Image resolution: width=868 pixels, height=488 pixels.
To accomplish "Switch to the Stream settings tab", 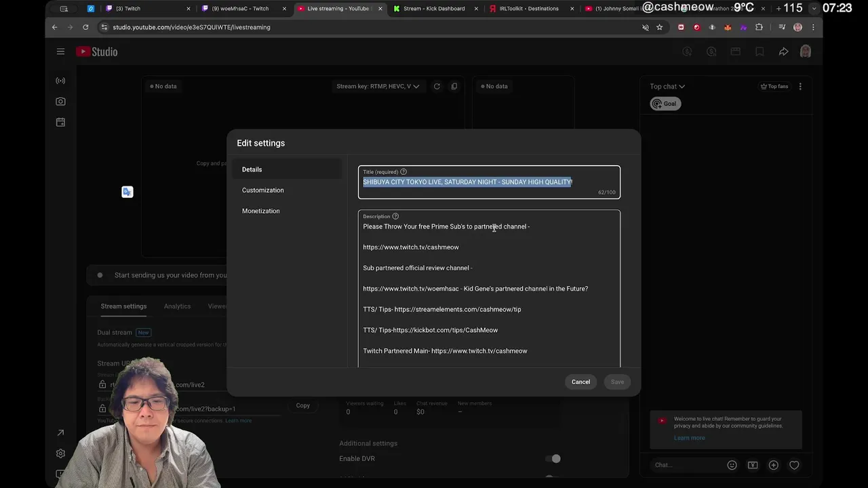I will click(123, 306).
